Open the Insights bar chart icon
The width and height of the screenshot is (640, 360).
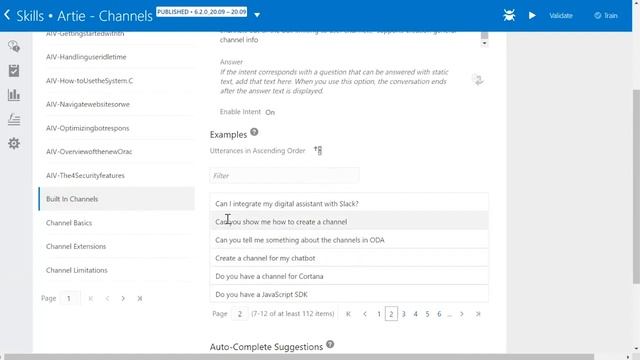(x=14, y=95)
